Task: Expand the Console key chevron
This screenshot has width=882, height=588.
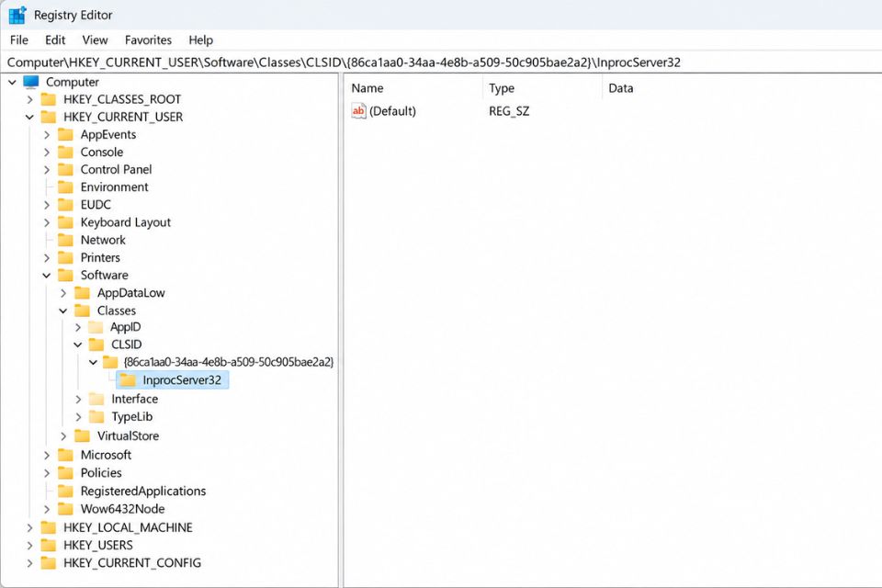Action: [47, 153]
